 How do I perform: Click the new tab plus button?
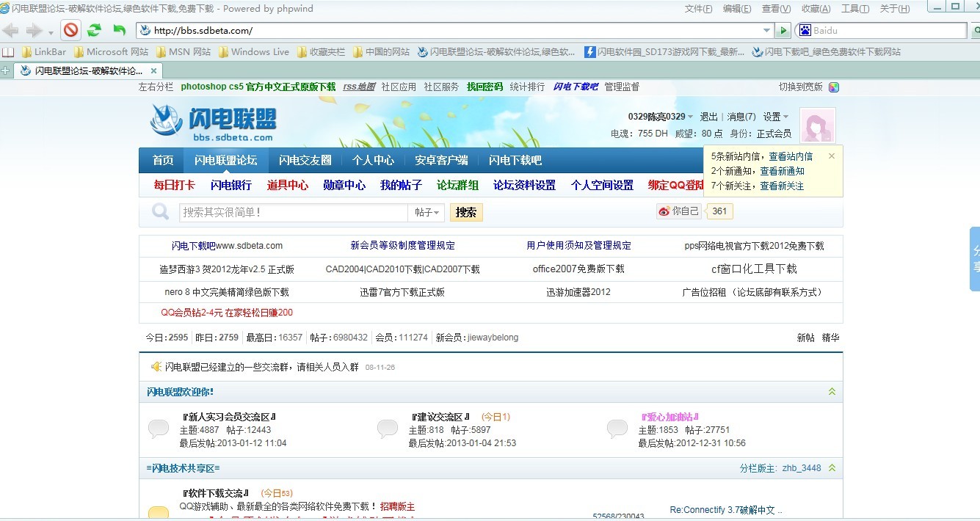tap(6, 71)
